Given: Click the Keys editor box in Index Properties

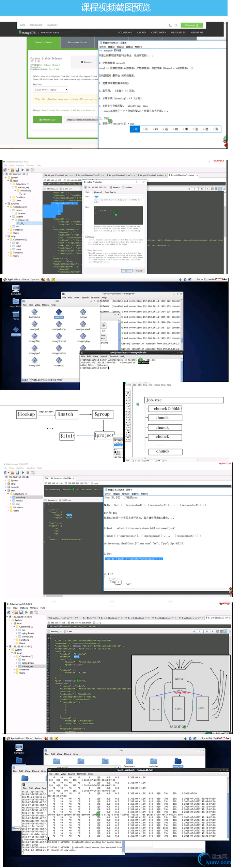Looking at the screenshot, I should (x=118, y=215).
